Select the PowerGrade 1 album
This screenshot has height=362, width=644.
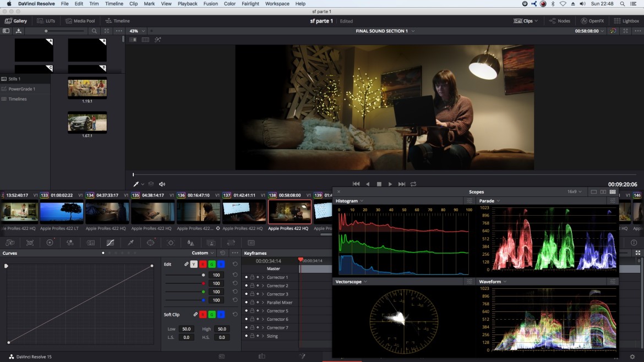pyautogui.click(x=22, y=89)
